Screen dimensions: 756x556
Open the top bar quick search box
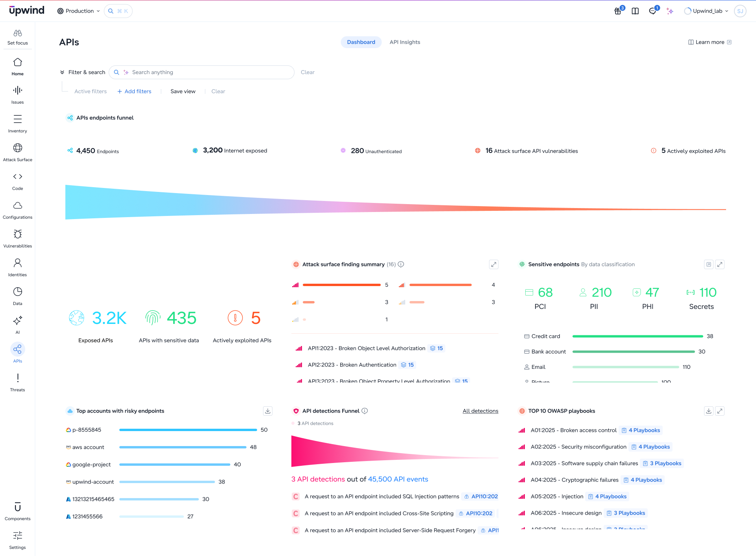[118, 11]
